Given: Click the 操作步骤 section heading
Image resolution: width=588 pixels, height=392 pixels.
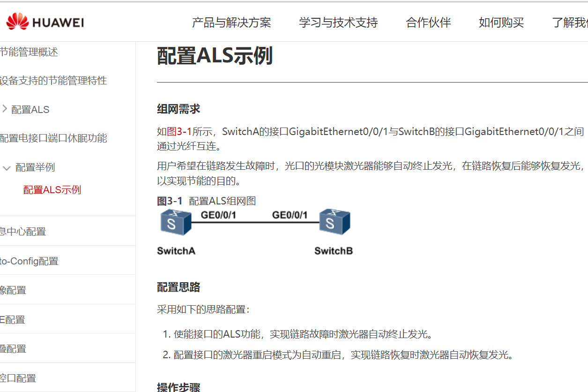Looking at the screenshot, I should [179, 387].
